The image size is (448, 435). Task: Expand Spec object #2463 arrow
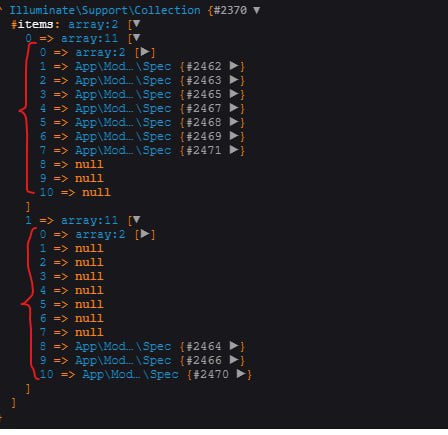click(234, 80)
